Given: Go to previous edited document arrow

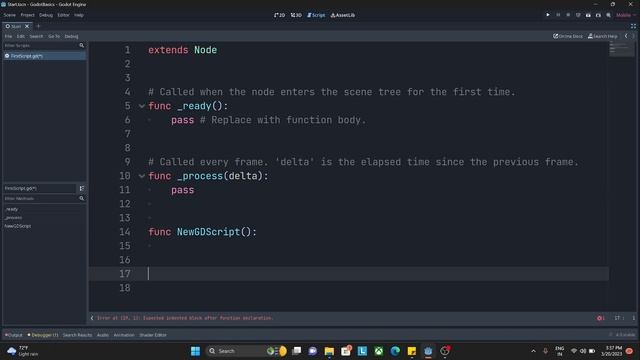Looking at the screenshot, I should (626, 36).
